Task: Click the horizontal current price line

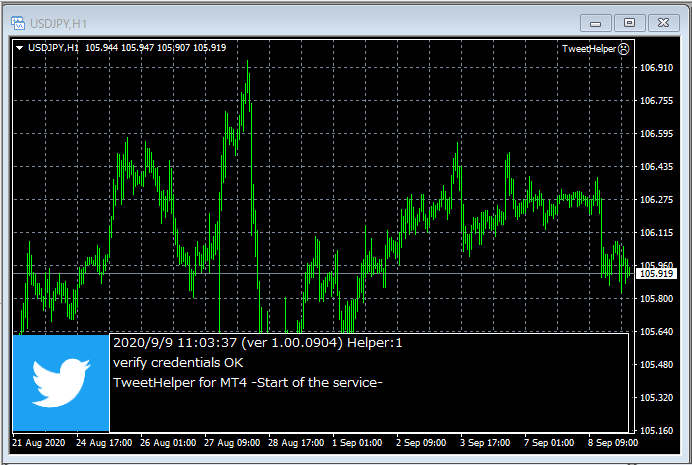Action: (324, 274)
